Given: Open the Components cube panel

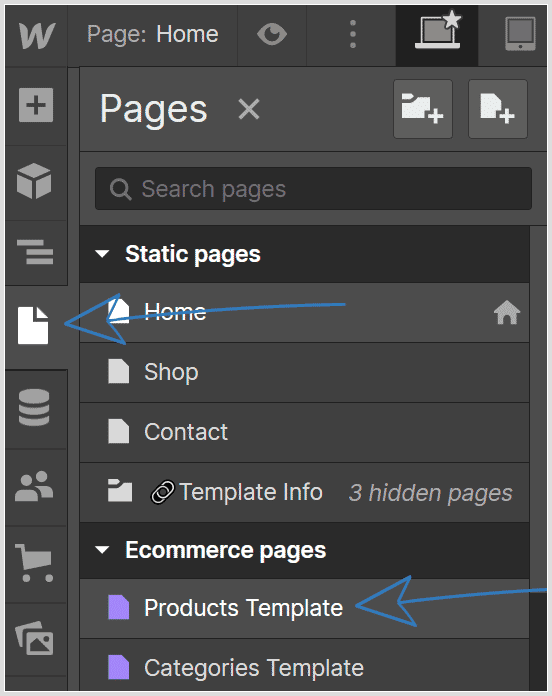Looking at the screenshot, I should coord(34,181).
